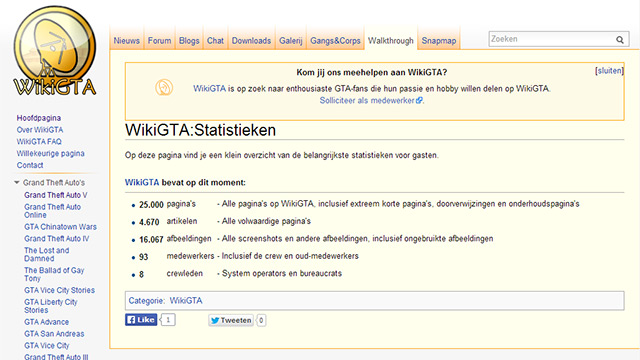640x360 pixels.
Task: Collapse the Grand Theft Auto's sidebar section
Action: pyautogui.click(x=17, y=182)
